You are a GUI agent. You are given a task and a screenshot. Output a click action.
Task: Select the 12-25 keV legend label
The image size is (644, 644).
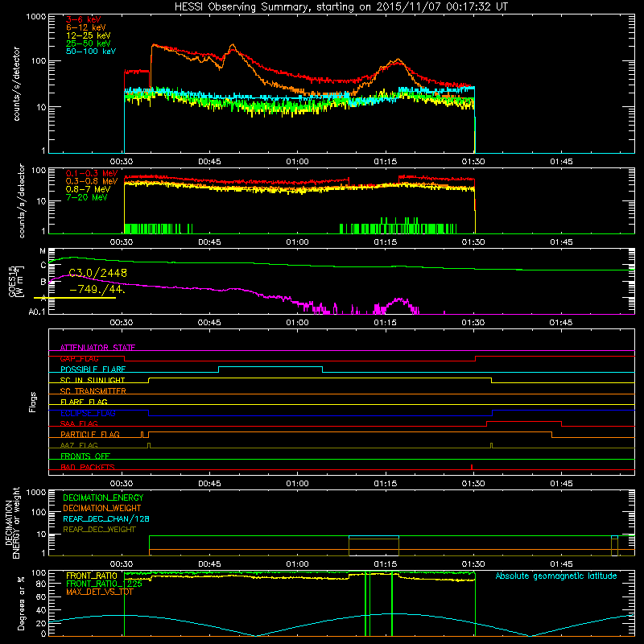tap(89, 35)
